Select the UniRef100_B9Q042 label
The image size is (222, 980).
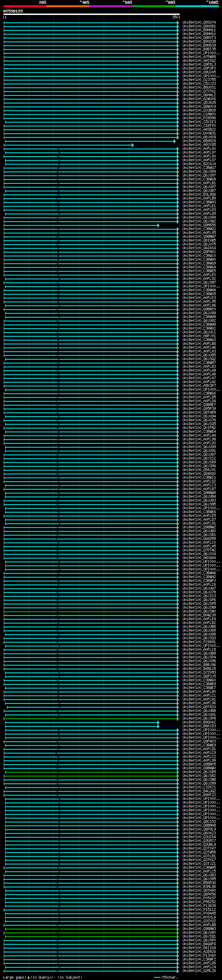pyautogui.click(x=199, y=722)
